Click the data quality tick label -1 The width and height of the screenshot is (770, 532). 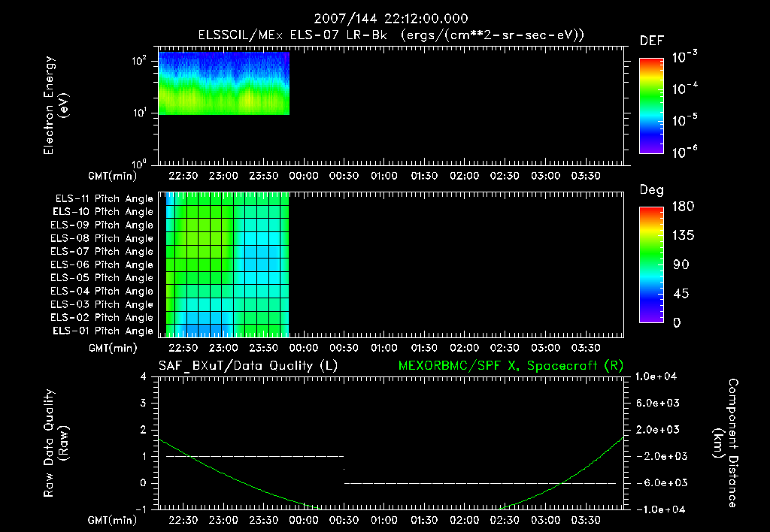141,509
